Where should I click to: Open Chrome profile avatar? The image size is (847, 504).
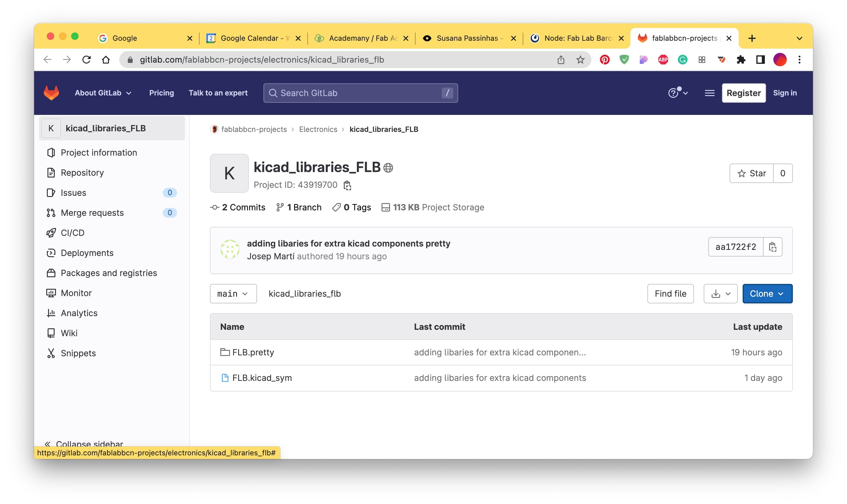click(x=780, y=60)
